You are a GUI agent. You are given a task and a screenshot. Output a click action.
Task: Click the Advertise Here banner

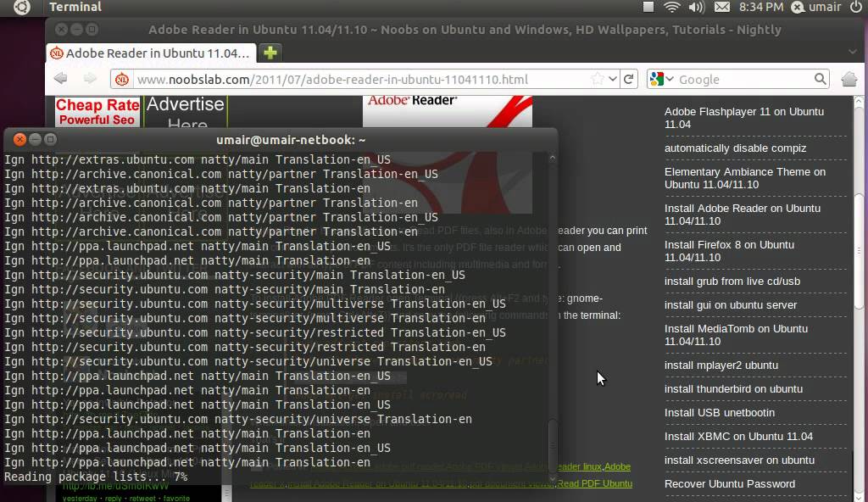click(186, 111)
